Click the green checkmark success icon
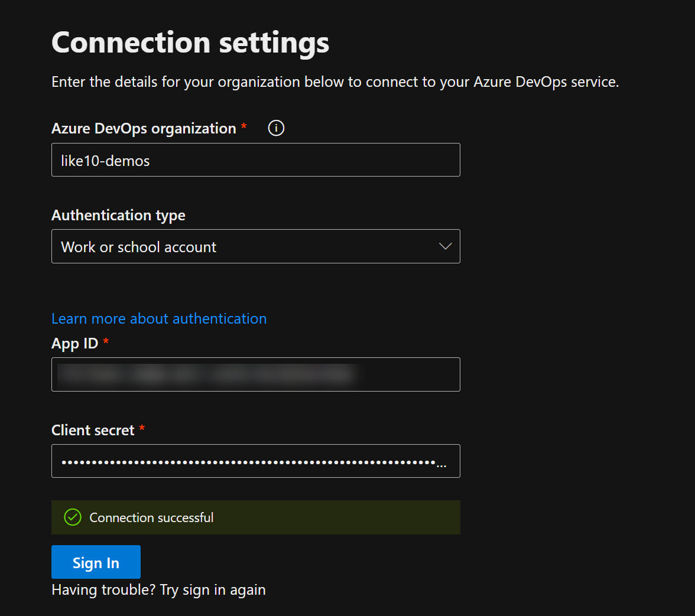695x616 pixels. (72, 517)
